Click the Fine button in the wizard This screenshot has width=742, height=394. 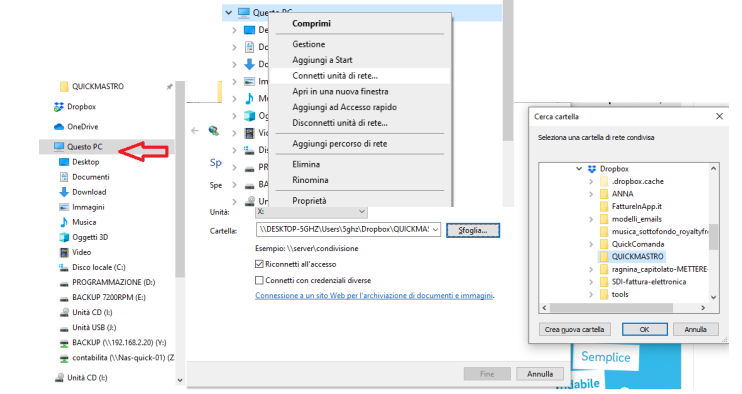pyautogui.click(x=487, y=374)
